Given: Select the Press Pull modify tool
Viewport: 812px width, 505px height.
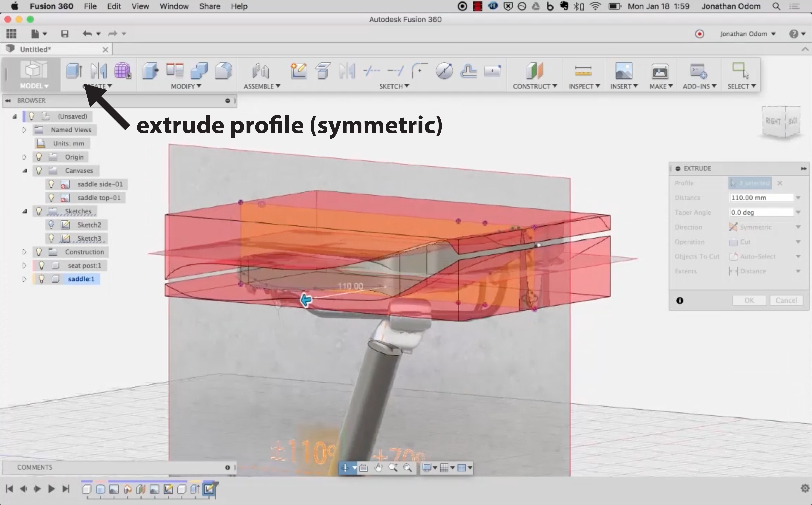Looking at the screenshot, I should click(151, 71).
